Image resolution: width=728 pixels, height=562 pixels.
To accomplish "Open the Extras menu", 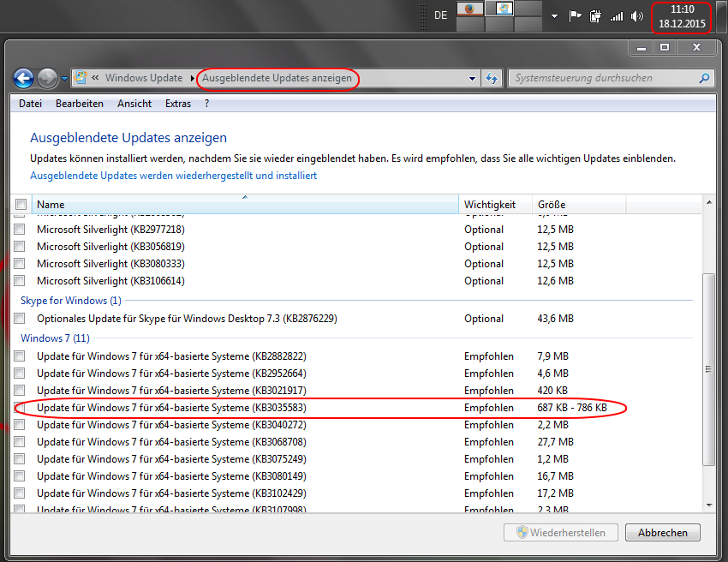I will click(x=178, y=104).
